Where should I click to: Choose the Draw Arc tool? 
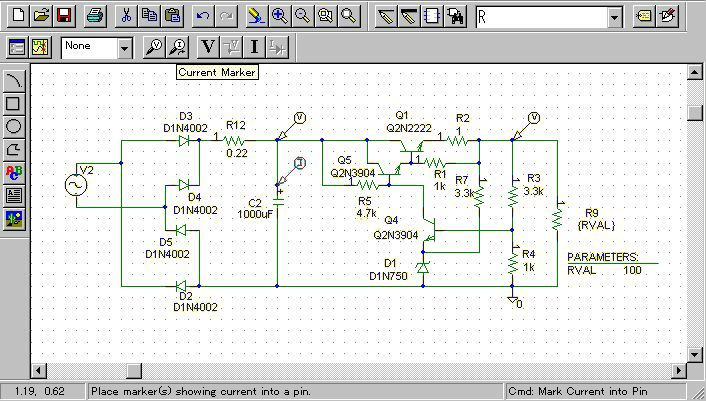(14, 80)
